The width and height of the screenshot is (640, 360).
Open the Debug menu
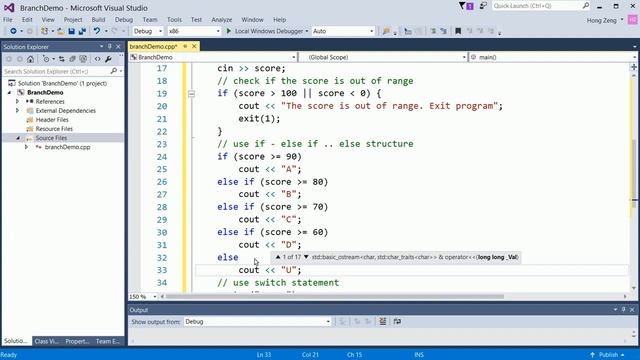click(124, 20)
